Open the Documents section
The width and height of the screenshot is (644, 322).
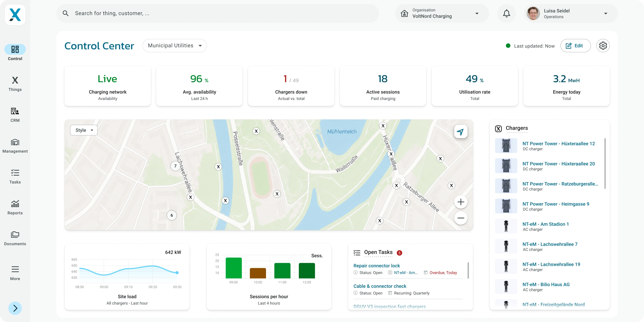[15, 238]
